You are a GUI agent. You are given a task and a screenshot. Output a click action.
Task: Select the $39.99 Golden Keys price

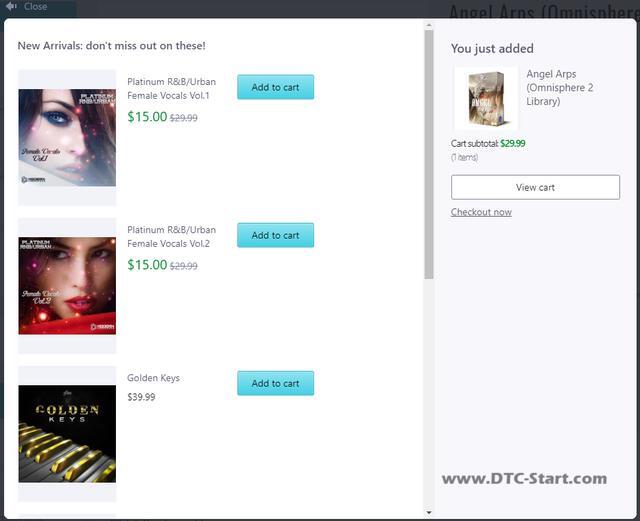pyautogui.click(x=141, y=397)
